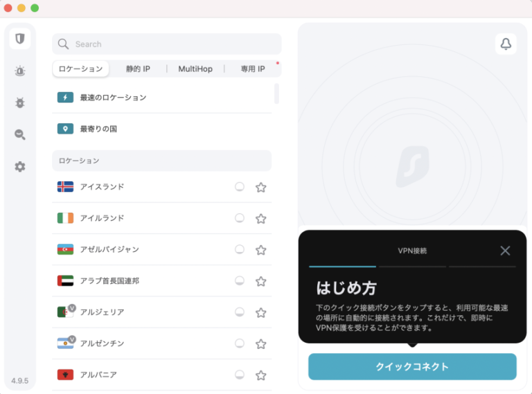Viewport: 532px width, 394px height.
Task: Open the Alert feature in sidebar
Action: point(20,71)
